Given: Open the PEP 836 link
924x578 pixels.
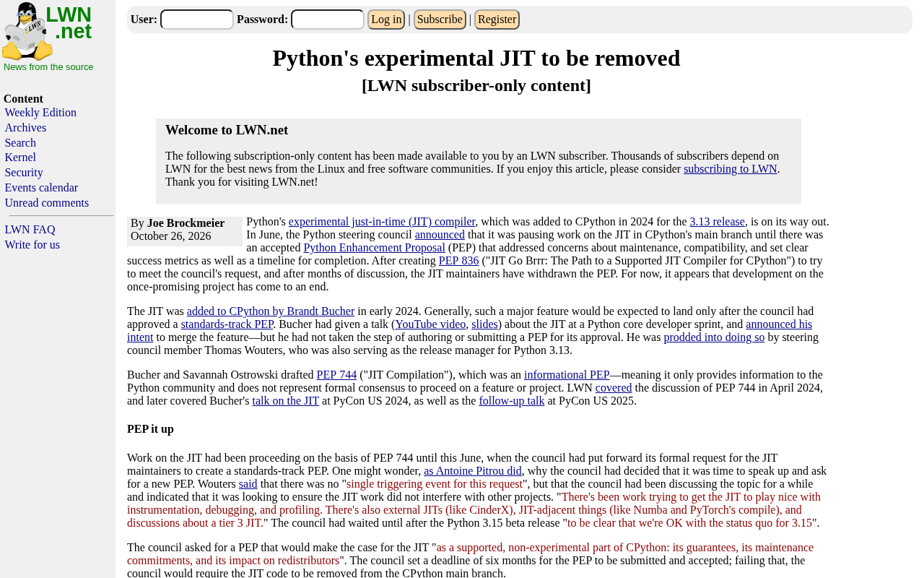Looking at the screenshot, I should coord(458,261).
